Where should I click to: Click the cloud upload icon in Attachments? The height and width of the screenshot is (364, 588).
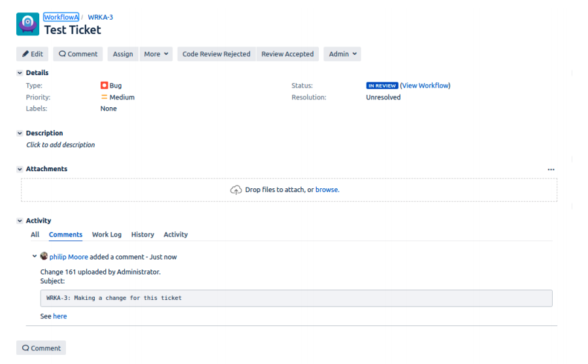[236, 190]
